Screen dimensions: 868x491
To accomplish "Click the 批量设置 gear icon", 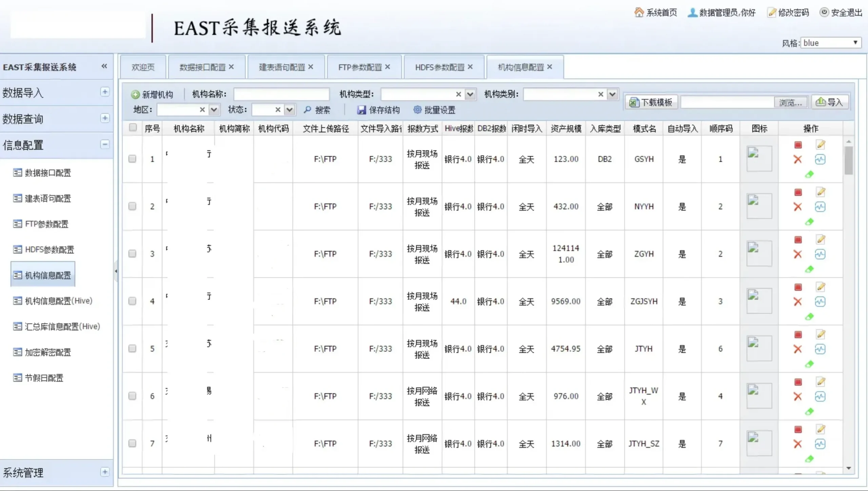I will 417,110.
